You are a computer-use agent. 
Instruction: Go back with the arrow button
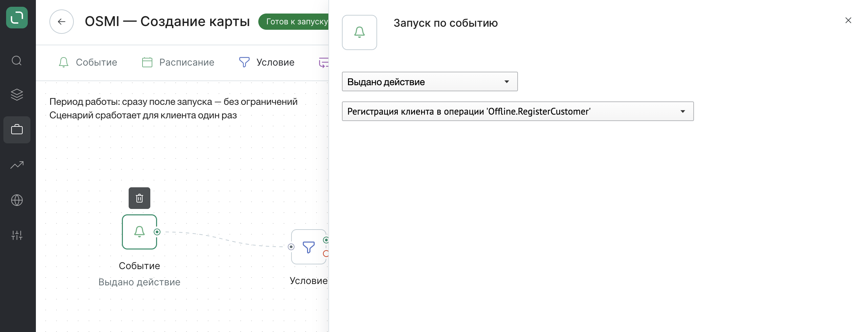[x=62, y=22]
